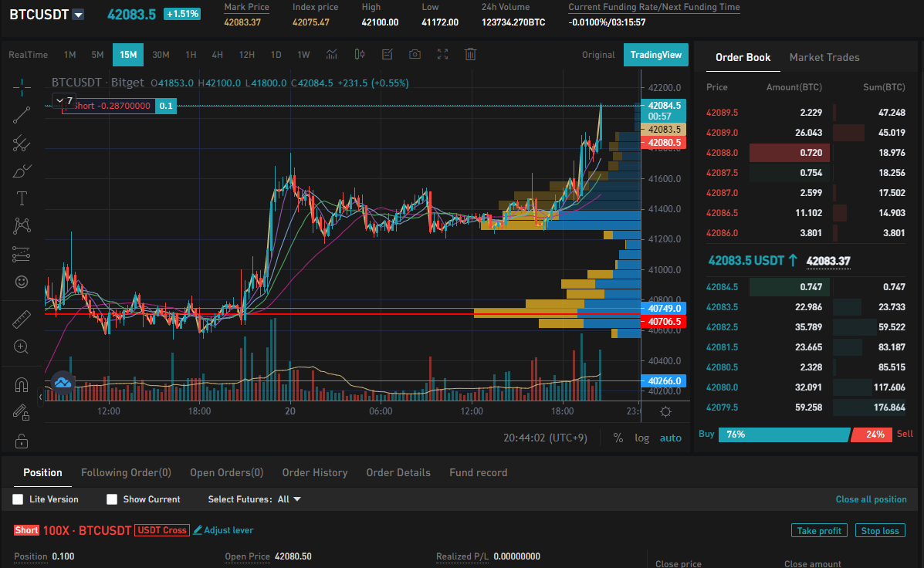Select the 1W chart interval
The height and width of the screenshot is (568, 924).
pos(303,55)
